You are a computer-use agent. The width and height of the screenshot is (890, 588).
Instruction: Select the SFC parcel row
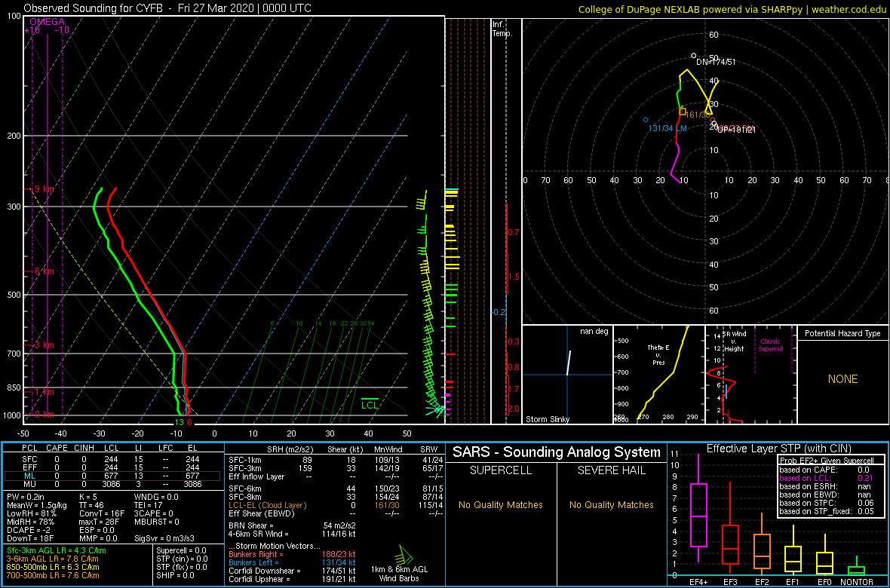[112, 458]
